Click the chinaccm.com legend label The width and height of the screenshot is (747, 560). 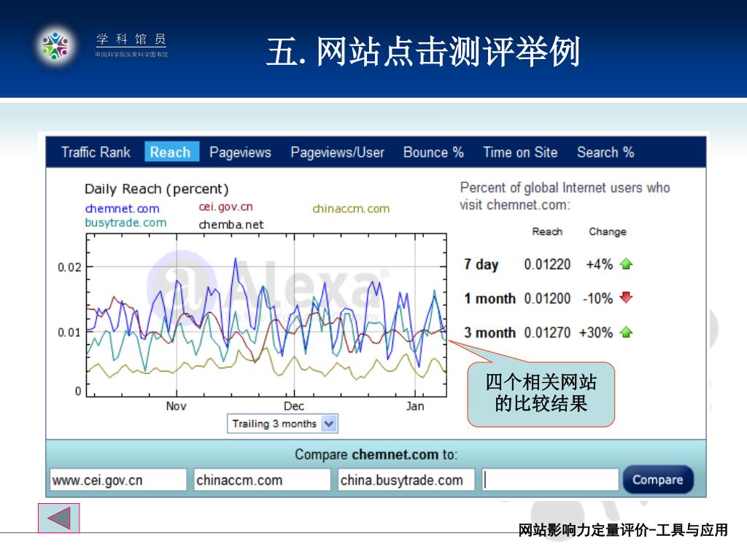point(351,209)
